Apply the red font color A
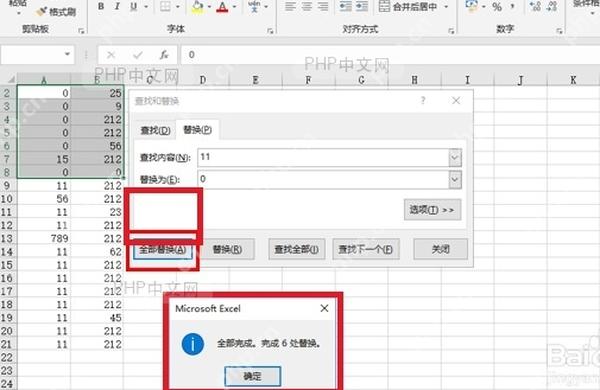Viewport: 600px width, 390px height. tap(222, 6)
